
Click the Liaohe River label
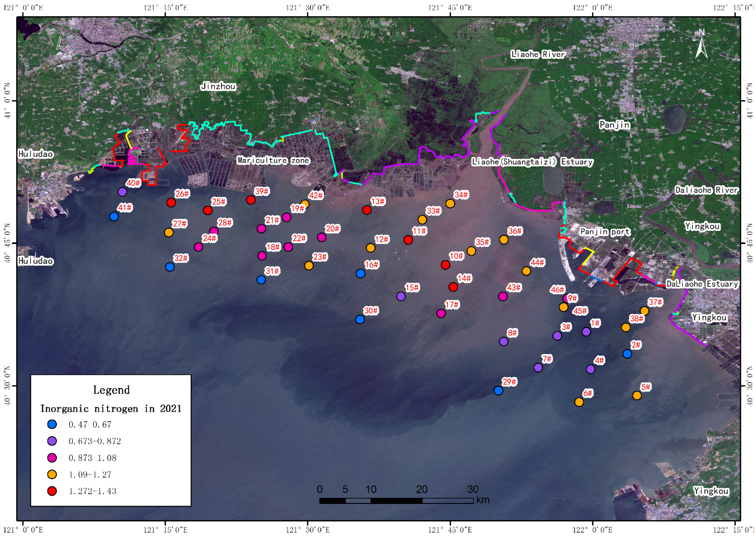click(x=538, y=54)
